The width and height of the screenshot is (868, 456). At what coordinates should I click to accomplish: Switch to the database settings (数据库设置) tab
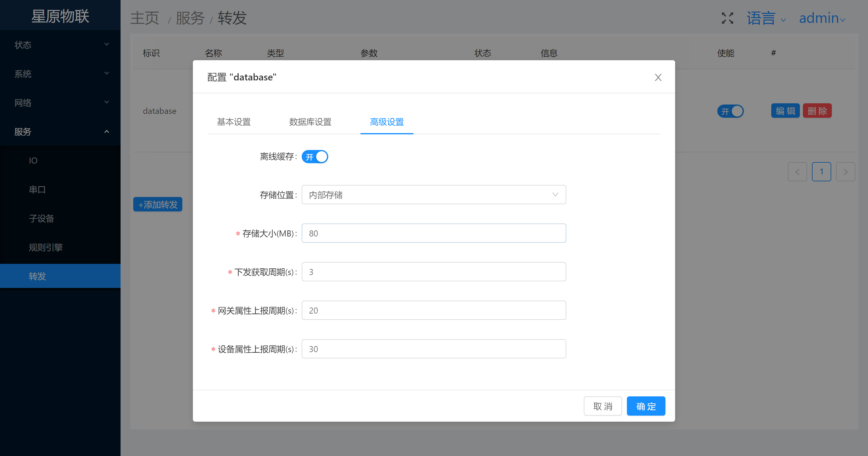[310, 122]
